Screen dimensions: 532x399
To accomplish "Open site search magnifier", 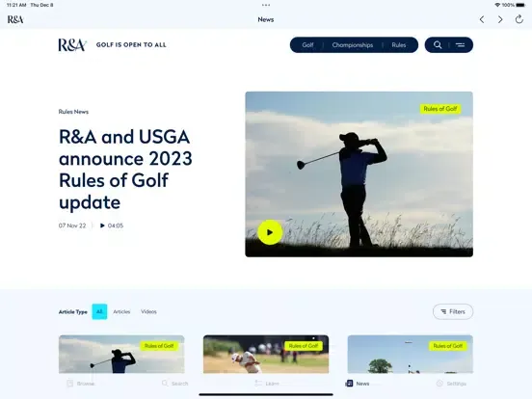I will point(438,44).
